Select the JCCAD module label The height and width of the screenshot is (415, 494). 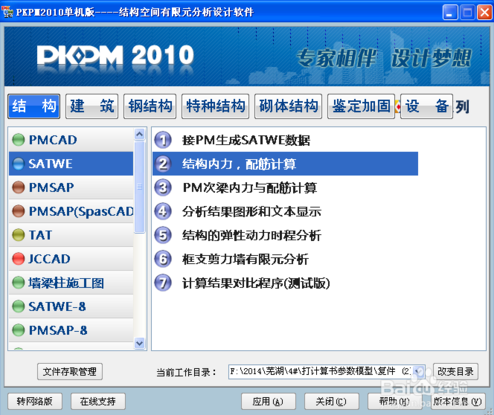pyautogui.click(x=49, y=259)
